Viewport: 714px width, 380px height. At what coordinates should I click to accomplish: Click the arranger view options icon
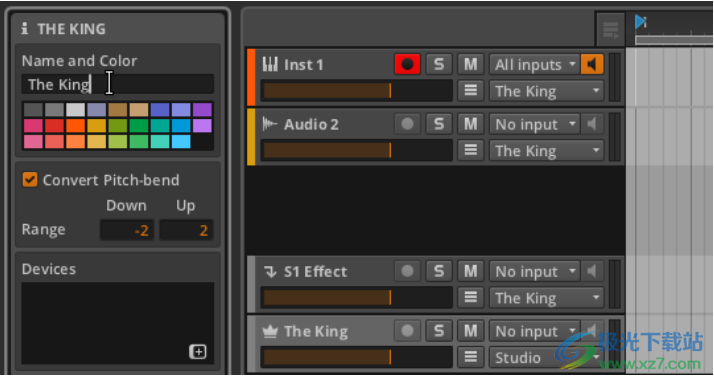610,30
